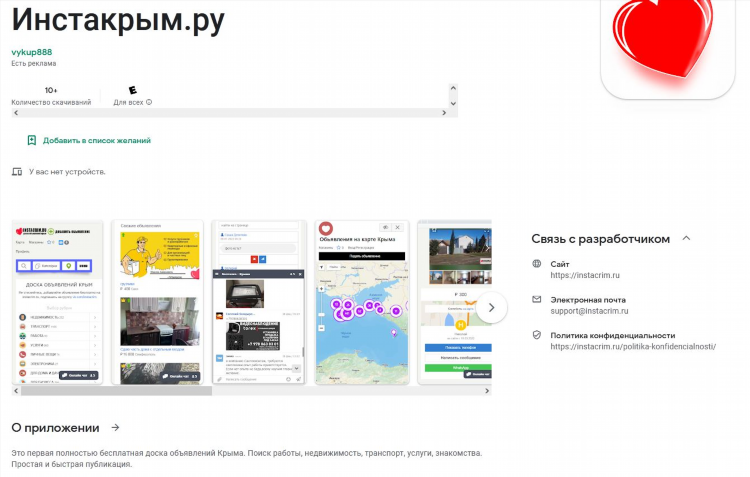Collapse the 'Связь с разработчиком' section
Screen dimensions: 750x477
(686, 238)
